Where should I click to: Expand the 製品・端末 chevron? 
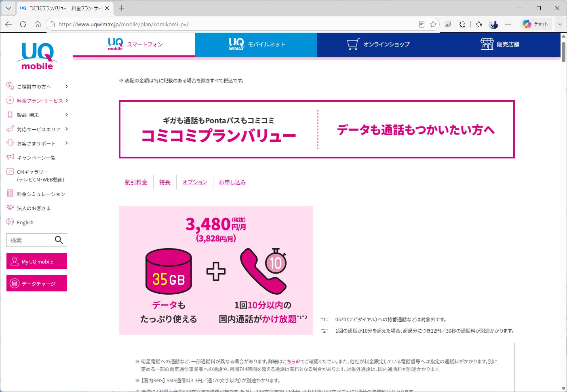pyautogui.click(x=66, y=115)
